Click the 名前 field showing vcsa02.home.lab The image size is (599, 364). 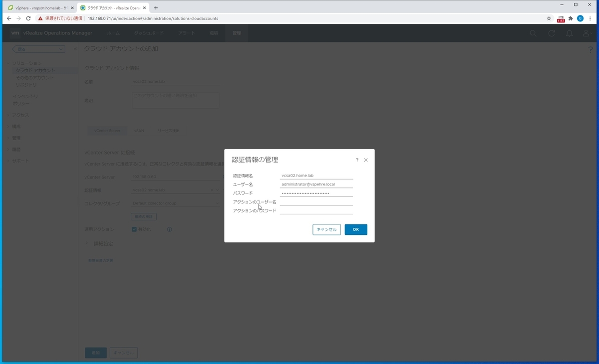(x=176, y=81)
